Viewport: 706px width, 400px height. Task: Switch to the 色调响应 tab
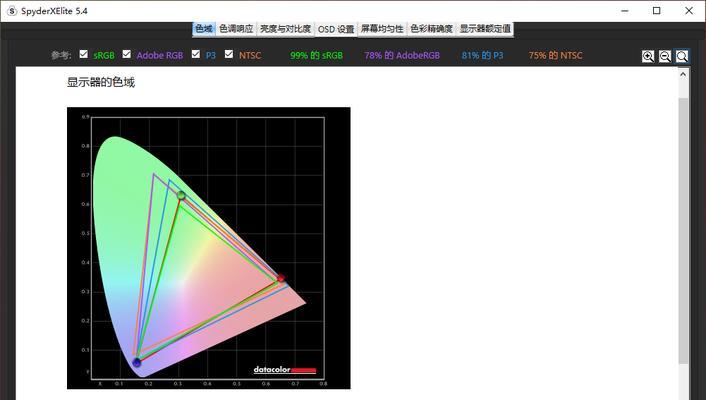236,29
